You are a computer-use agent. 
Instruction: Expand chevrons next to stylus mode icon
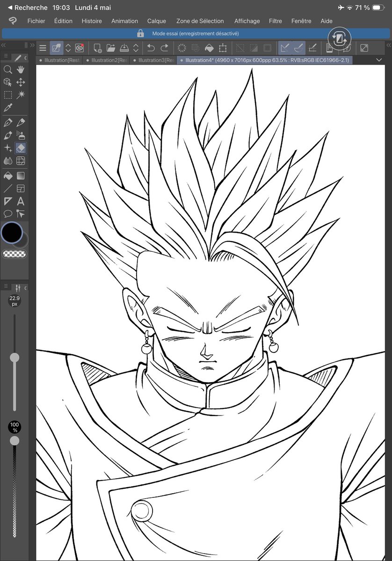point(68,48)
